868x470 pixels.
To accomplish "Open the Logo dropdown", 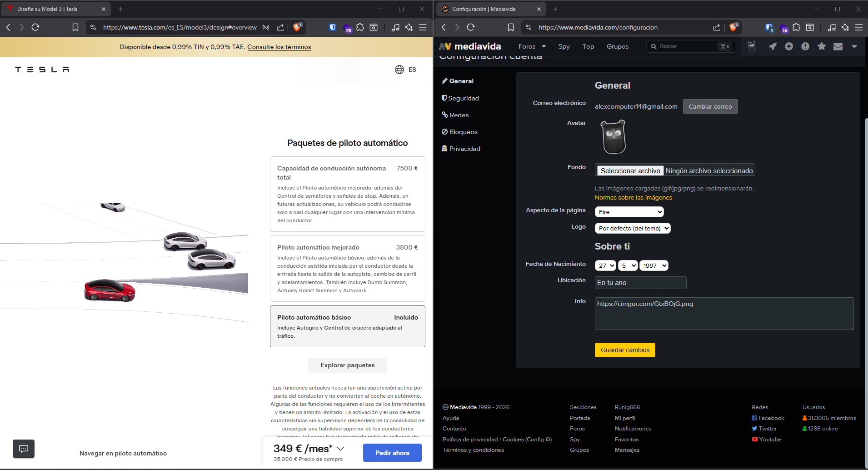I will [633, 228].
